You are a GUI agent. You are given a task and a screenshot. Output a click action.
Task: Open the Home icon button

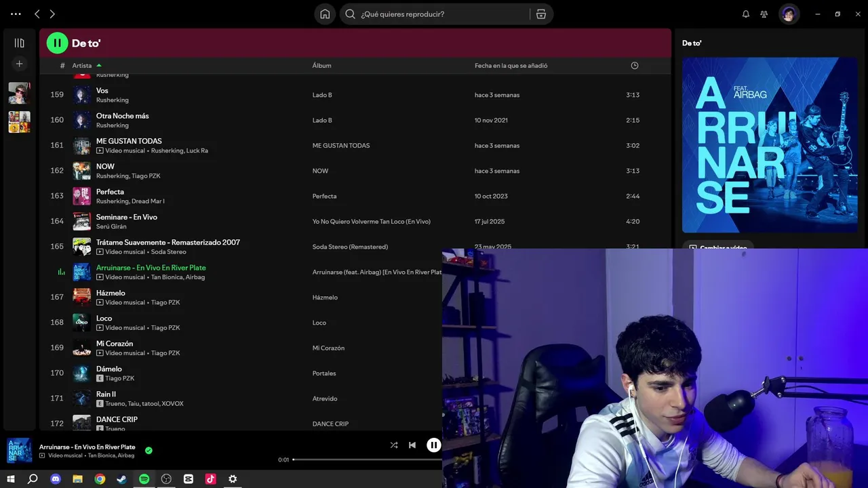point(325,14)
